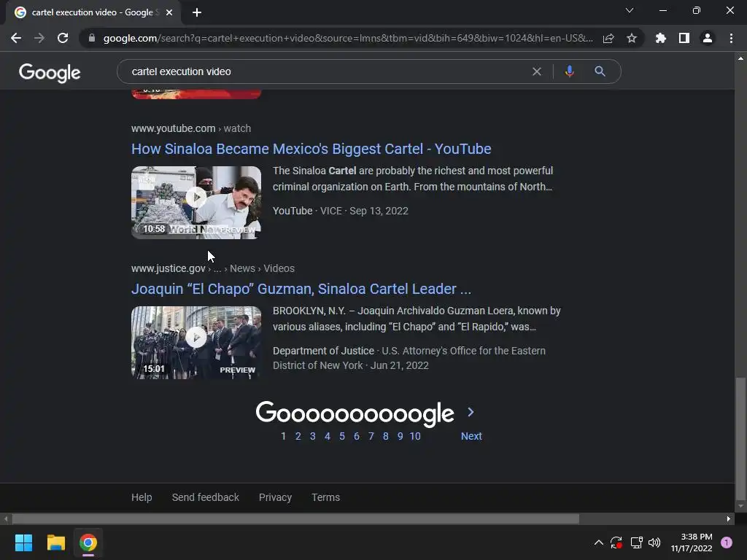The image size is (747, 560).
Task: Open the tab search chevron
Action: 630,10
